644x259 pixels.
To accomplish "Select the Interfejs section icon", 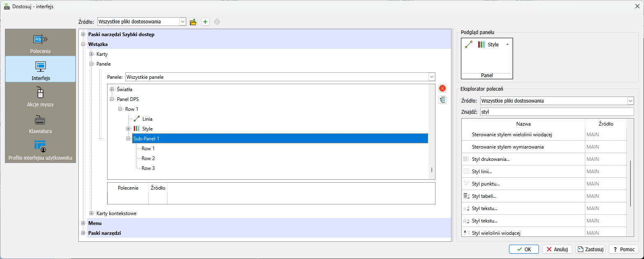I will coord(40,66).
